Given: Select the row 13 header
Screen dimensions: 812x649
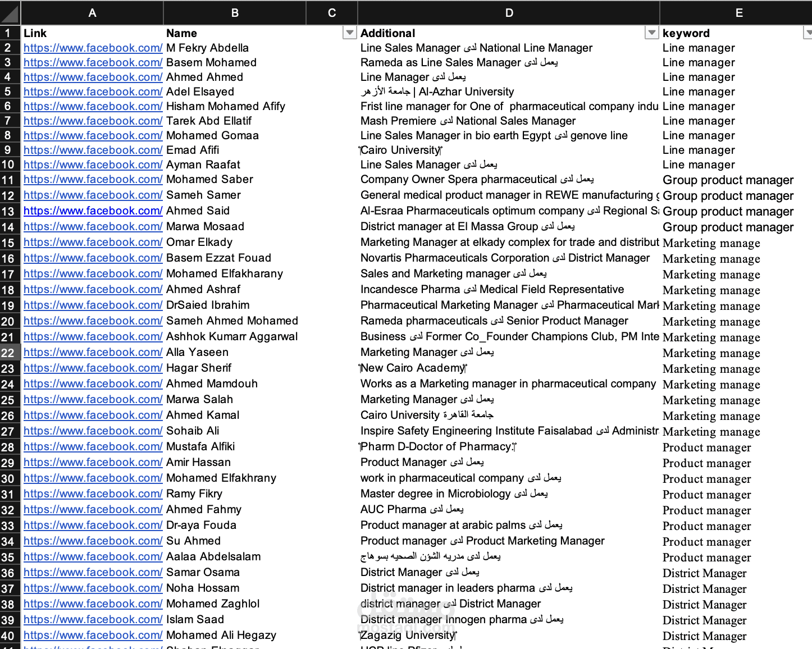Looking at the screenshot, I should coord(10,211).
